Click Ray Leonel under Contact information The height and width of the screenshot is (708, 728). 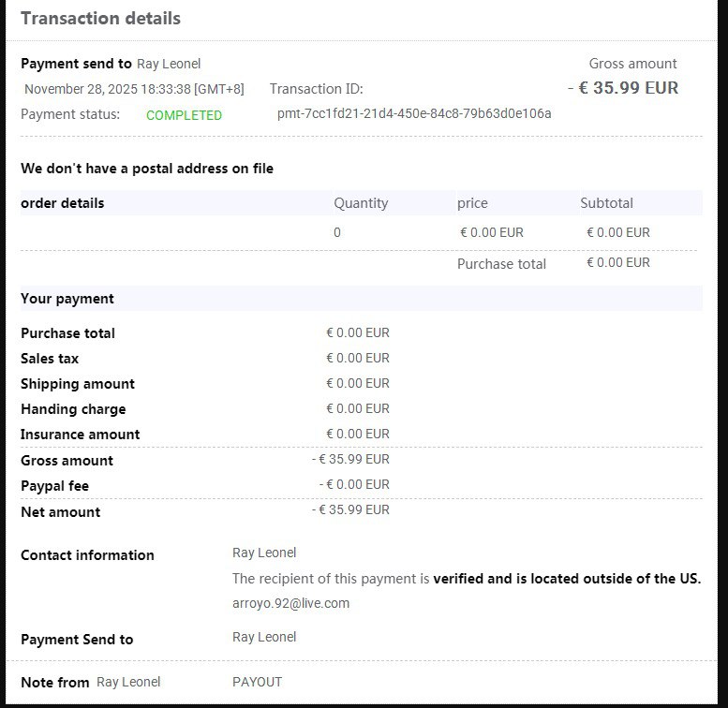pos(264,553)
